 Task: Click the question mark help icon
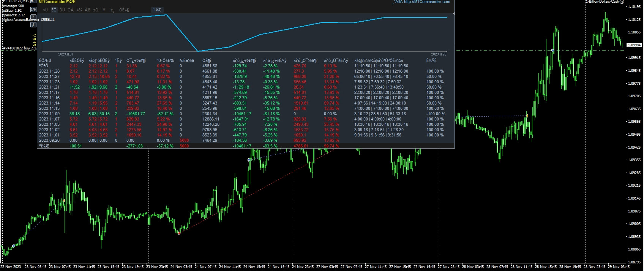tap(33, 17)
